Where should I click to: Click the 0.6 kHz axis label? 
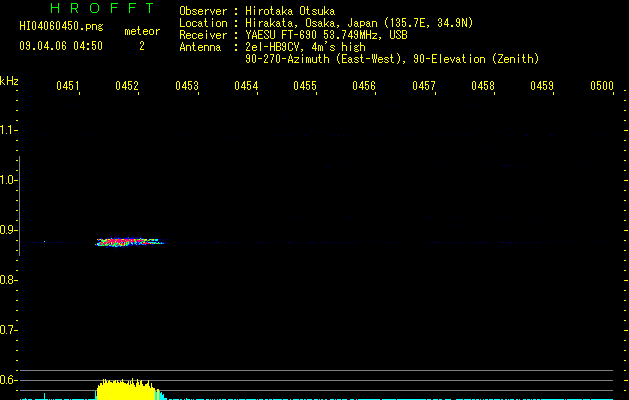coord(7,380)
